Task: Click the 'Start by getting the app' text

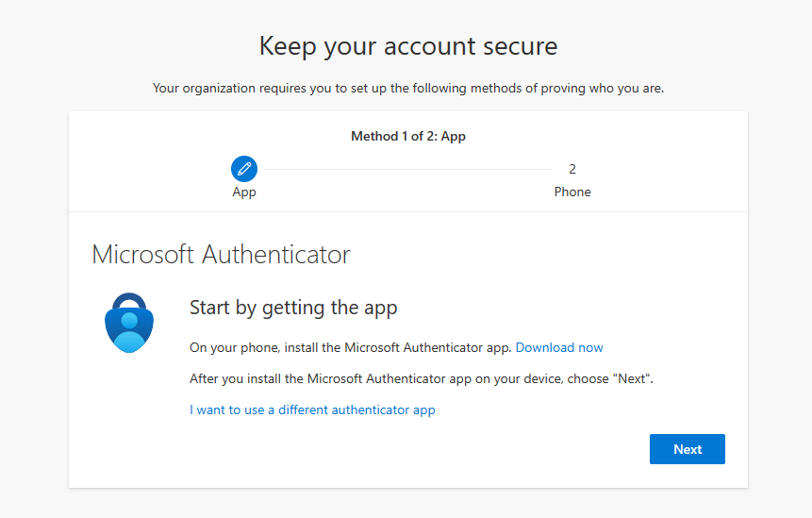Action: click(293, 308)
